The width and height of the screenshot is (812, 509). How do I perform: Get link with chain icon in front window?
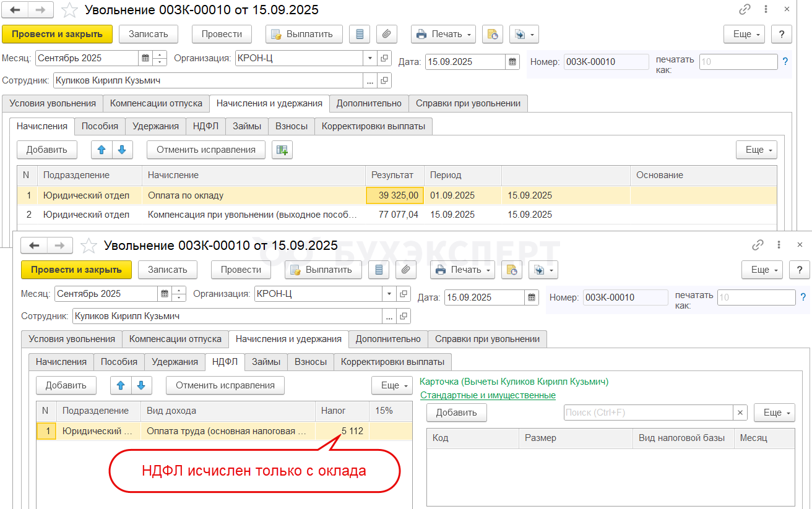[x=758, y=245]
